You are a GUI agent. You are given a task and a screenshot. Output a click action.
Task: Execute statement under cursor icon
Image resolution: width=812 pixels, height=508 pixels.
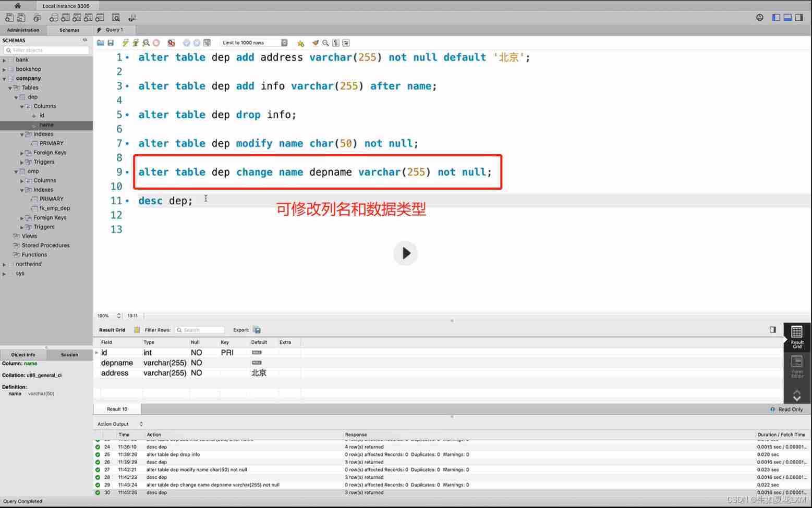(136, 43)
